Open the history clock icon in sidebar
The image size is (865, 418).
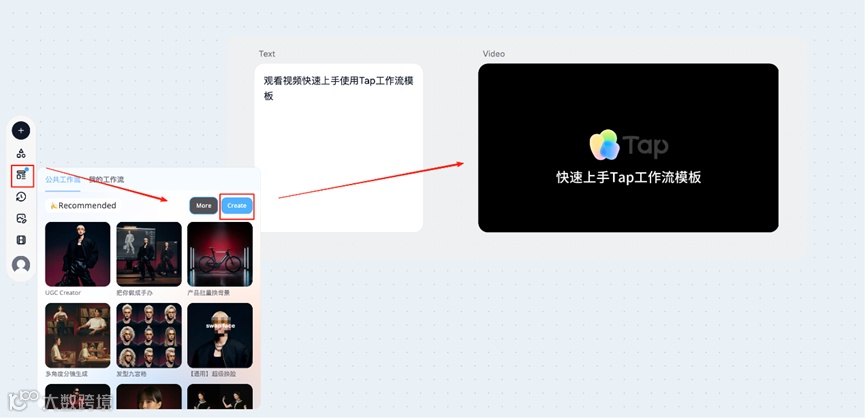tap(21, 197)
